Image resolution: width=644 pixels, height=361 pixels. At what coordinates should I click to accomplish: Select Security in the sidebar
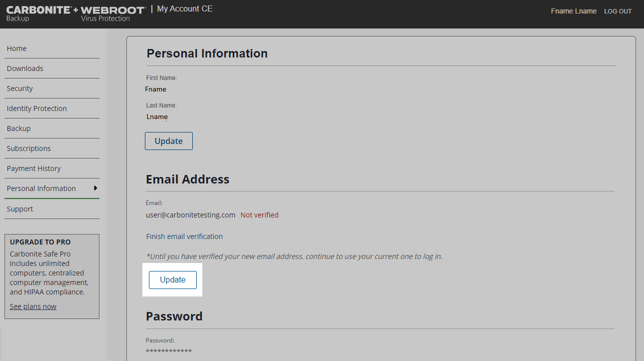(20, 88)
